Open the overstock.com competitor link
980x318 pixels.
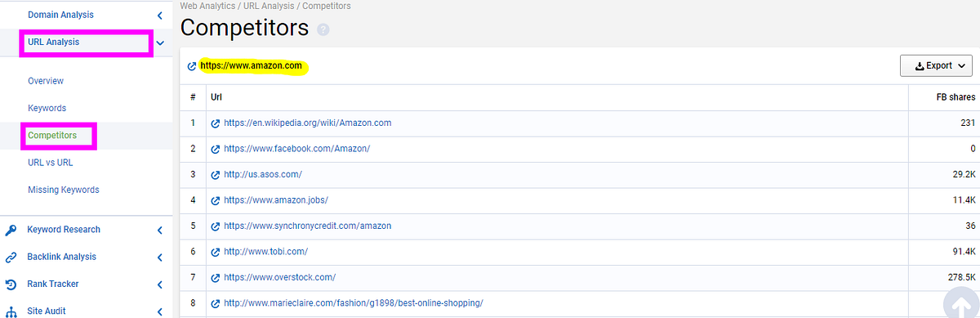point(279,277)
